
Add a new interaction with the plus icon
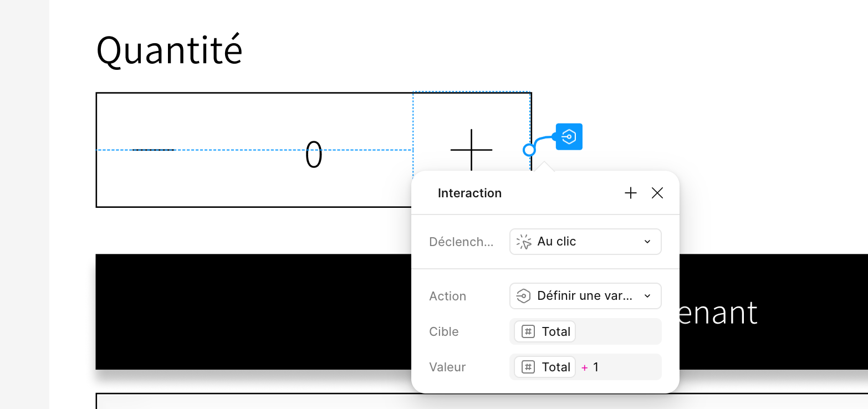pyautogui.click(x=630, y=193)
